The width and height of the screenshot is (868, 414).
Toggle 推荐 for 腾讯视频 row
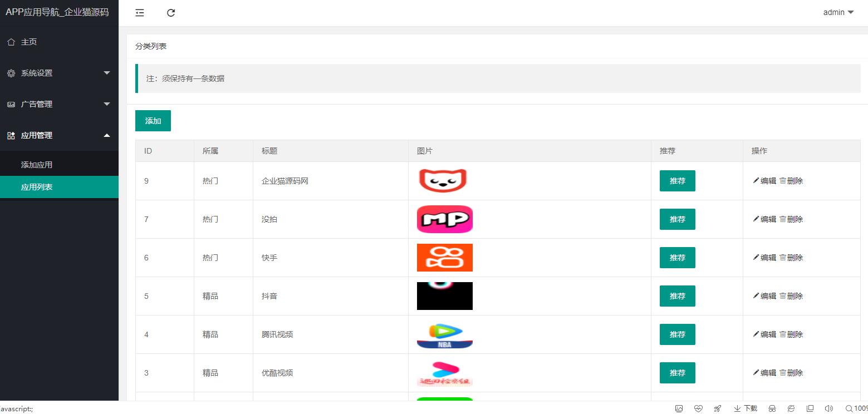tap(677, 334)
